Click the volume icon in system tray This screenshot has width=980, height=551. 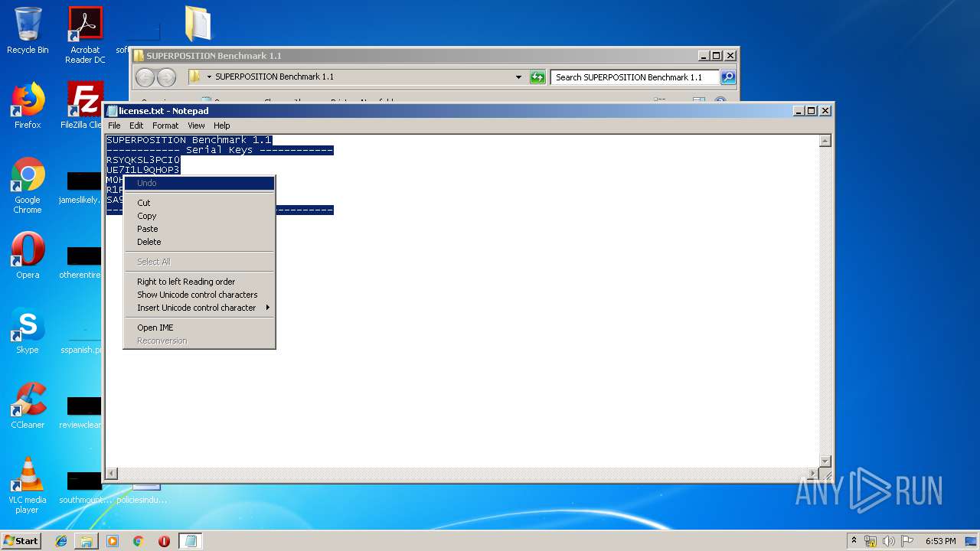(889, 541)
